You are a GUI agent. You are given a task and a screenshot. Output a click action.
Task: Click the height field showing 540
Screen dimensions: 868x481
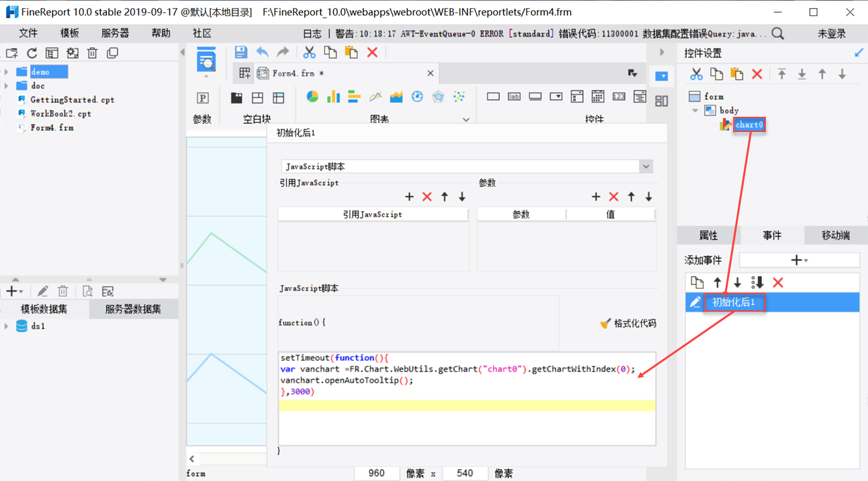tap(465, 473)
